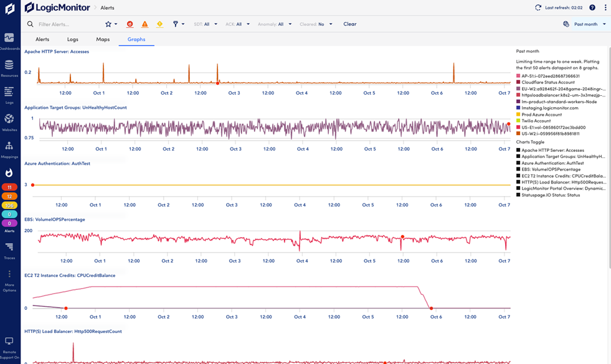Click the teal alerts count badge

pyautogui.click(x=9, y=214)
